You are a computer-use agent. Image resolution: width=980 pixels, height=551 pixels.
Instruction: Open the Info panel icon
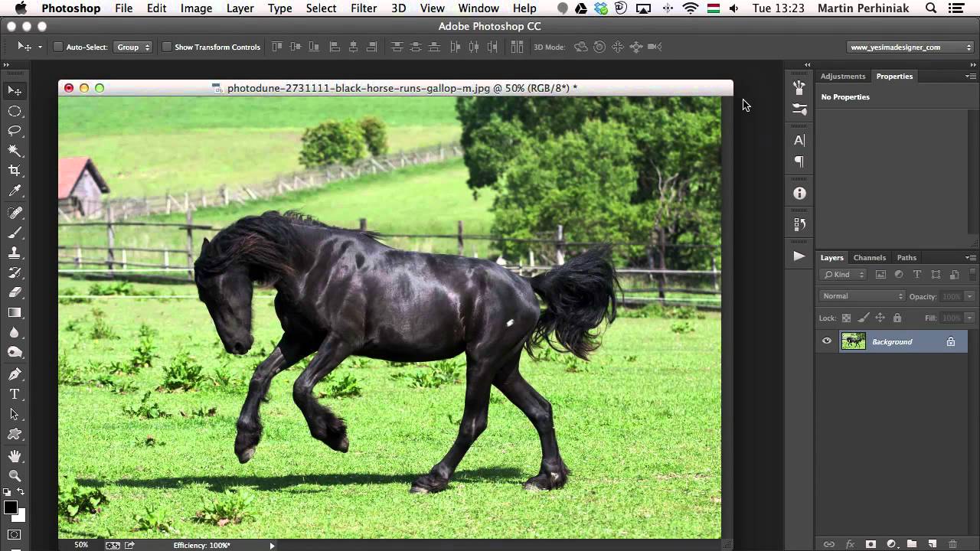coord(799,194)
